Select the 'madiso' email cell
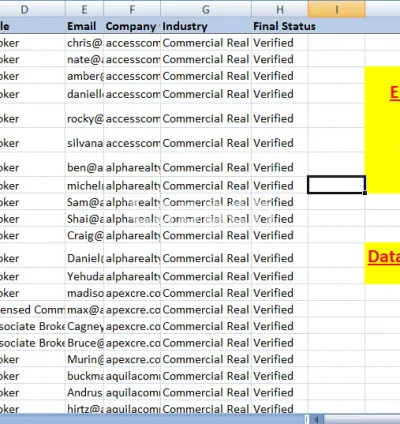Image resolution: width=400 pixels, height=424 pixels. tap(84, 293)
